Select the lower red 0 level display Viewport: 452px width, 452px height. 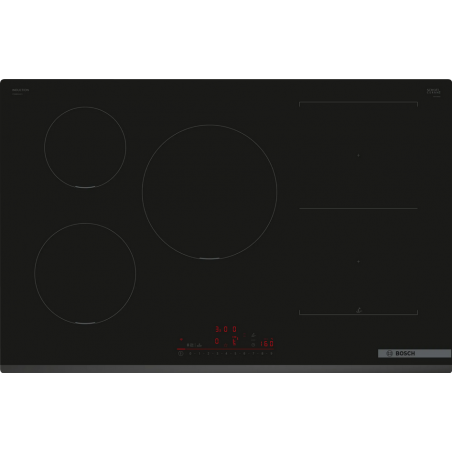[217, 341]
